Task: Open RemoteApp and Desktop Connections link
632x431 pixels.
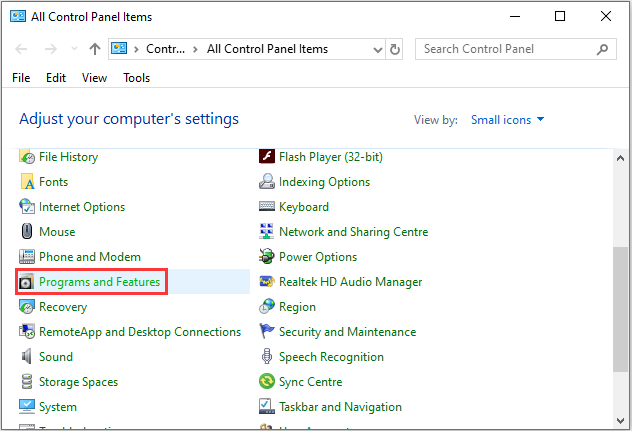Action: 139,332
